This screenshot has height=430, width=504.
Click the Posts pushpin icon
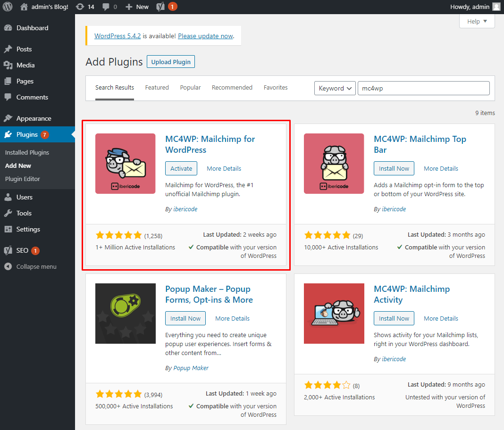(8, 49)
